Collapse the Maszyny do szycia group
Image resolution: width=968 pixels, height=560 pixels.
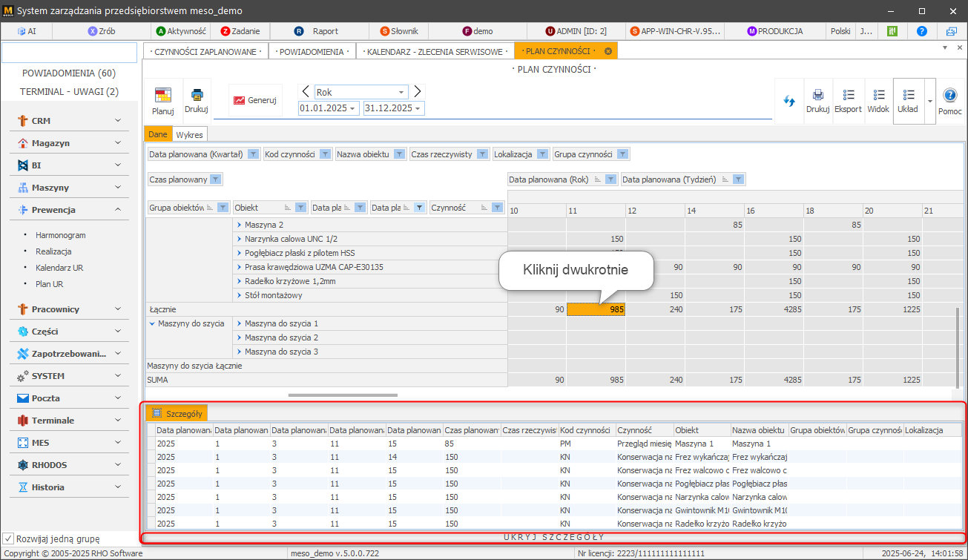tap(152, 323)
